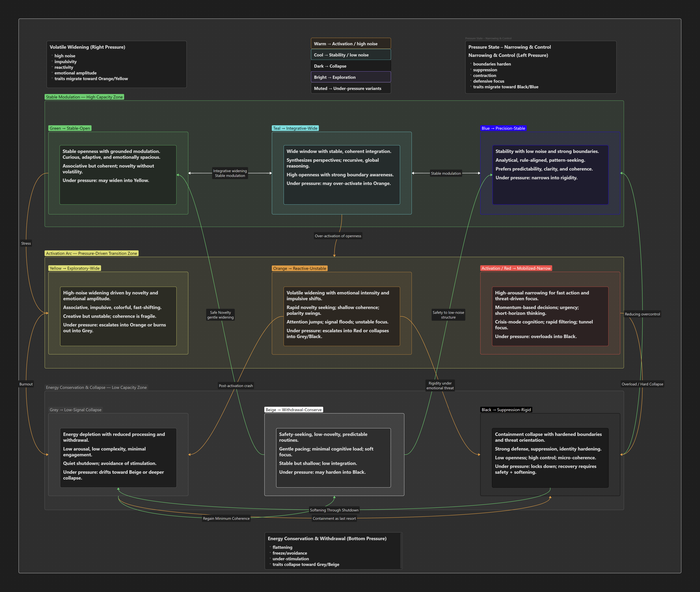Click the Black → Suppression-Rigid node label
This screenshot has width=700, height=592.
click(x=506, y=409)
